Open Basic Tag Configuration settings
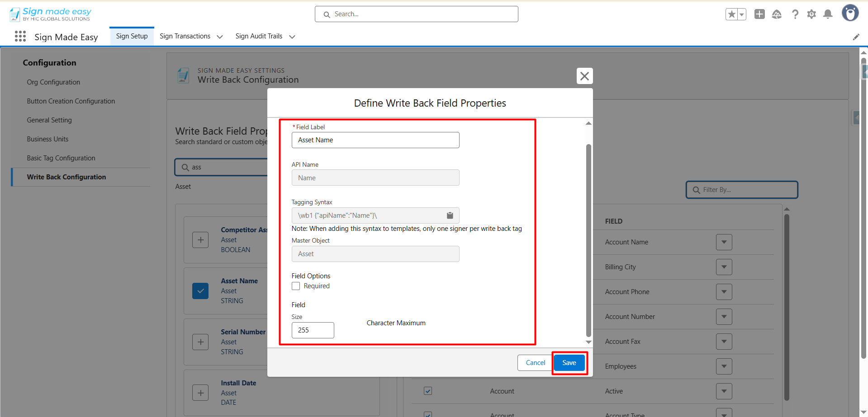 point(61,158)
